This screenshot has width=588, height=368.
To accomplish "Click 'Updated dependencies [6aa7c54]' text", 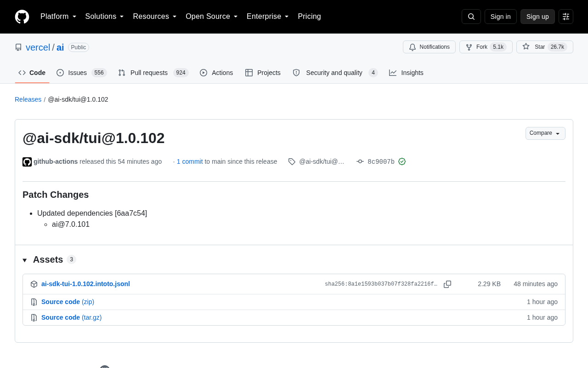I will click(92, 213).
